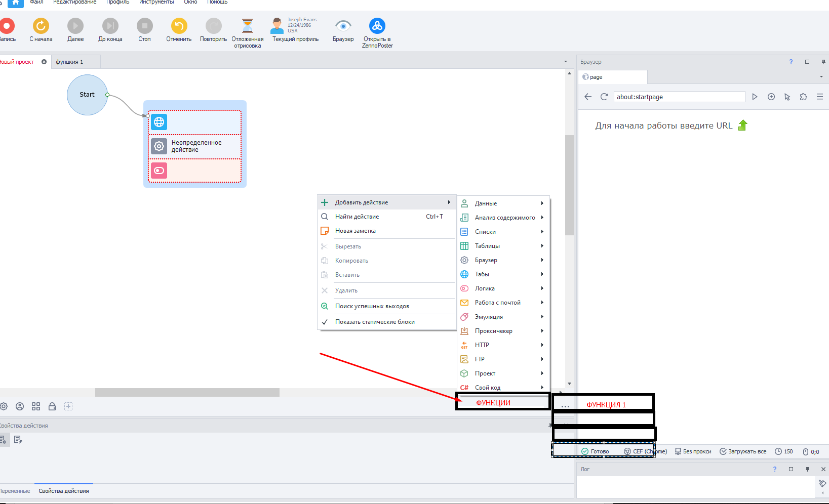
Task: Open the browser extensions puzzle icon
Action: point(804,97)
